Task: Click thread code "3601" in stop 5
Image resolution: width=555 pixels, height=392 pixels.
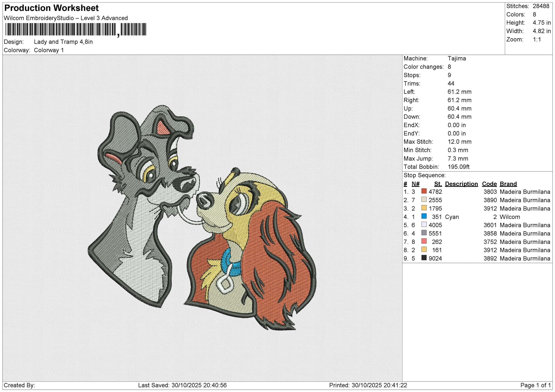Action: click(490, 225)
